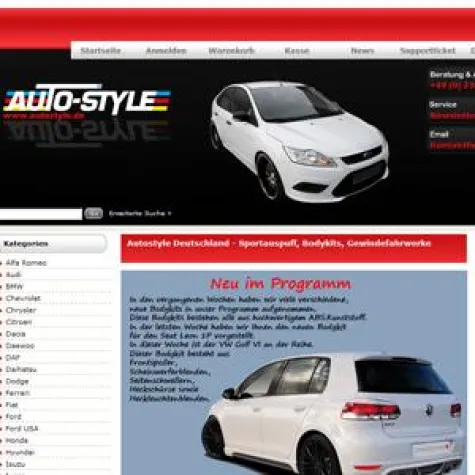This screenshot has width=475, height=475.
Task: Select Chevrolet category
Action: [x=23, y=298]
